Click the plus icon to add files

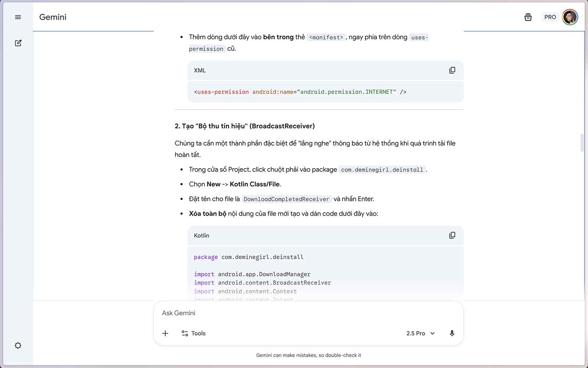point(165,333)
